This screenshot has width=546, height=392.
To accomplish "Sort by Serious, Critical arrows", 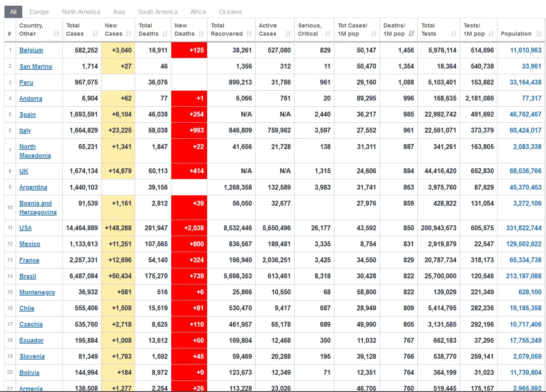I will pyautogui.click(x=328, y=34).
